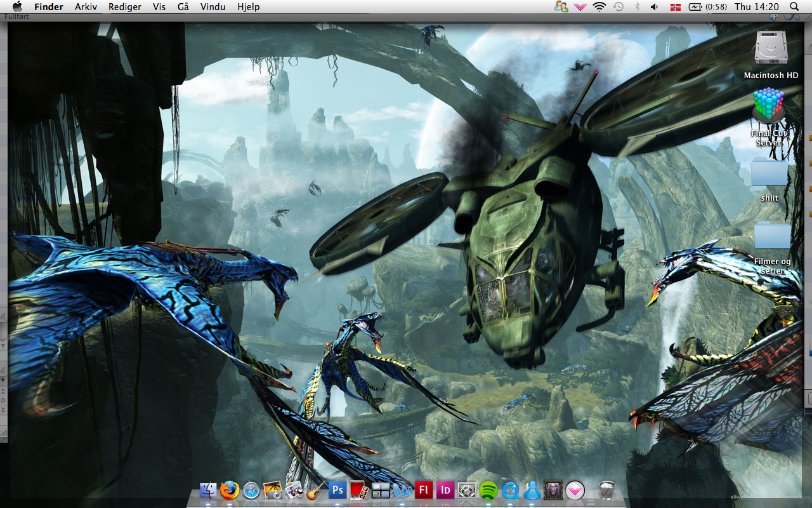Image resolution: width=812 pixels, height=508 pixels.
Task: Open the Vindu menu
Action: coord(213,6)
